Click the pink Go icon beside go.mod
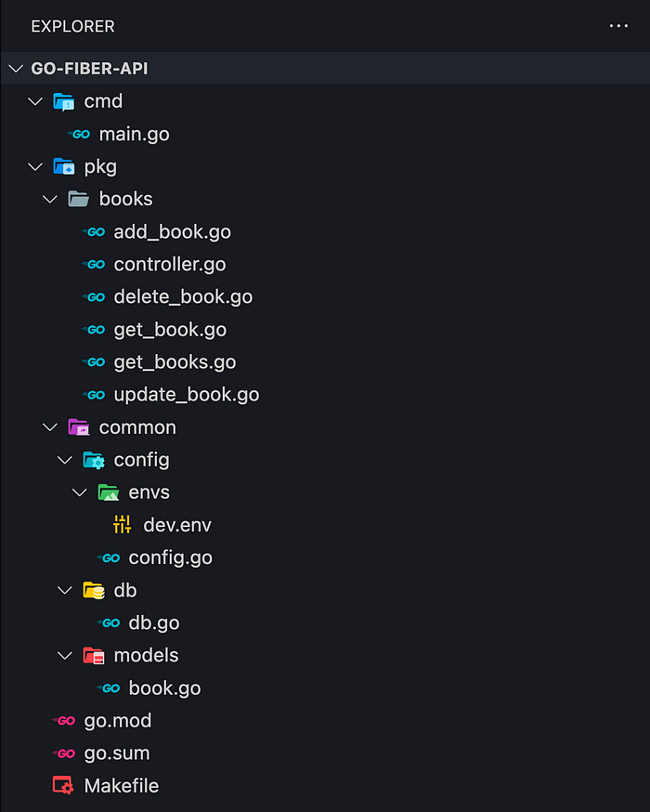The height and width of the screenshot is (812, 650). 64,720
